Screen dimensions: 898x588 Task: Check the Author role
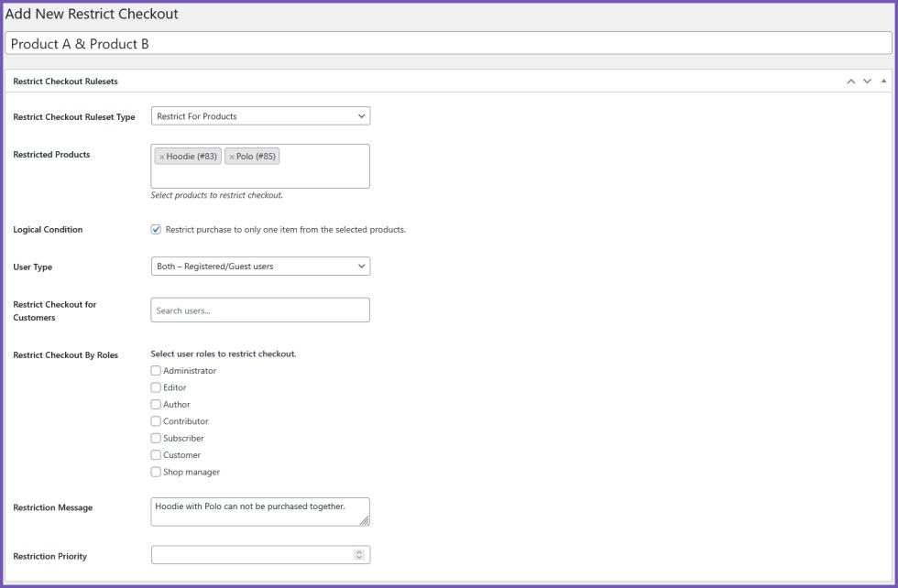coord(155,404)
